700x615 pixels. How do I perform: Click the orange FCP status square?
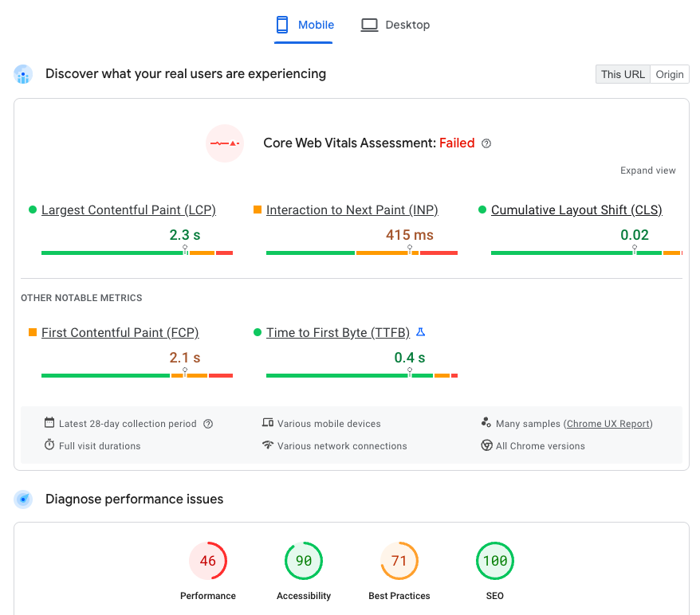click(33, 332)
